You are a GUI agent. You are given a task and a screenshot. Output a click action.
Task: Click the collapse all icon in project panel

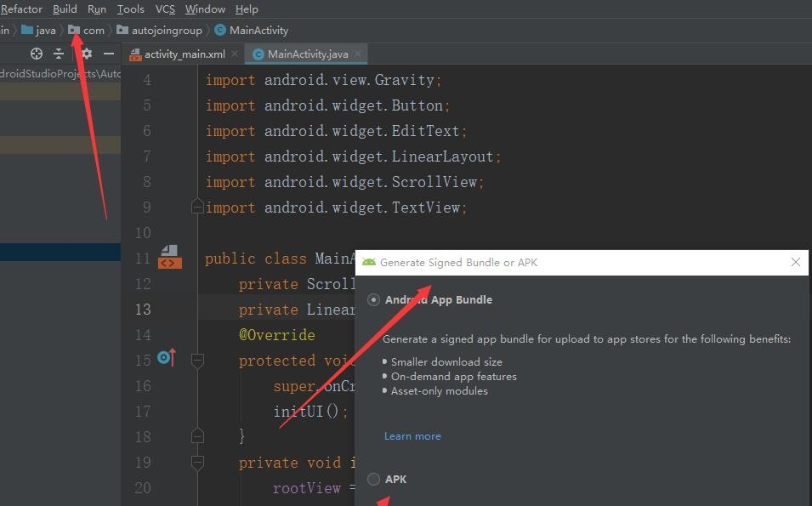pos(59,54)
